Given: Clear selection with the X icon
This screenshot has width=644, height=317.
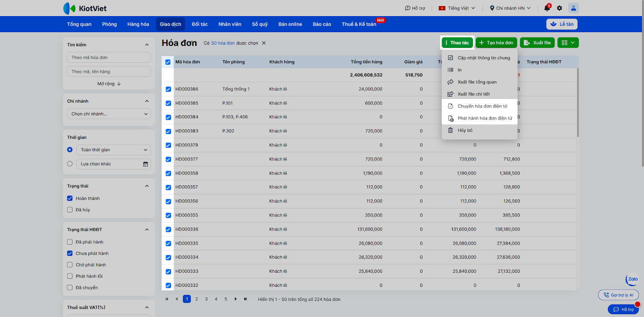Looking at the screenshot, I should [x=264, y=43].
